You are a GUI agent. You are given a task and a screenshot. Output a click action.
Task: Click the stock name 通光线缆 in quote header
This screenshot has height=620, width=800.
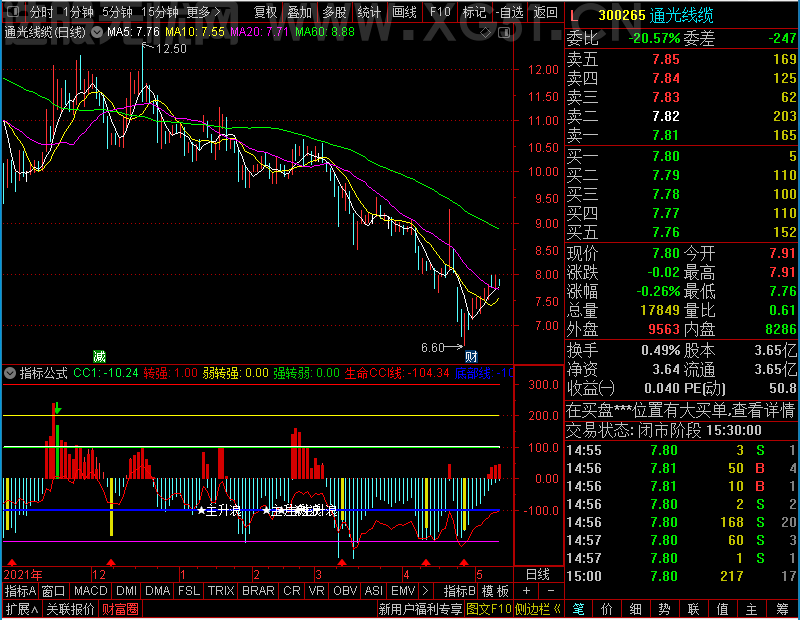tap(682, 16)
